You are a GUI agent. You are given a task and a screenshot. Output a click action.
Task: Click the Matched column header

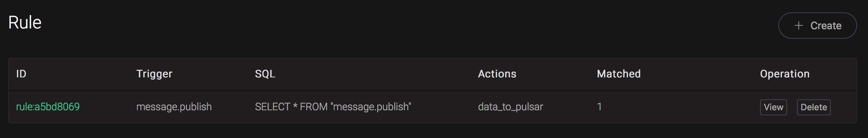tap(619, 74)
